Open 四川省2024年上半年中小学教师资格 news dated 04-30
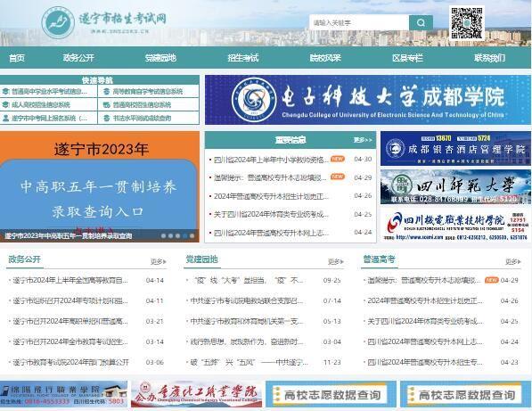 point(271,160)
